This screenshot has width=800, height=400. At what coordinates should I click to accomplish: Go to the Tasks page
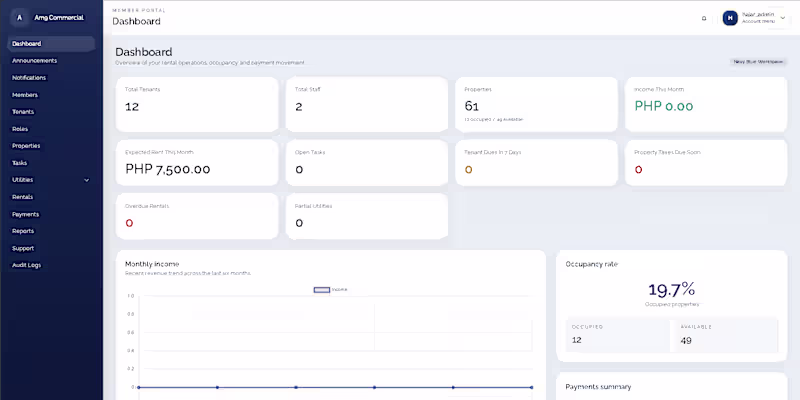tap(19, 163)
